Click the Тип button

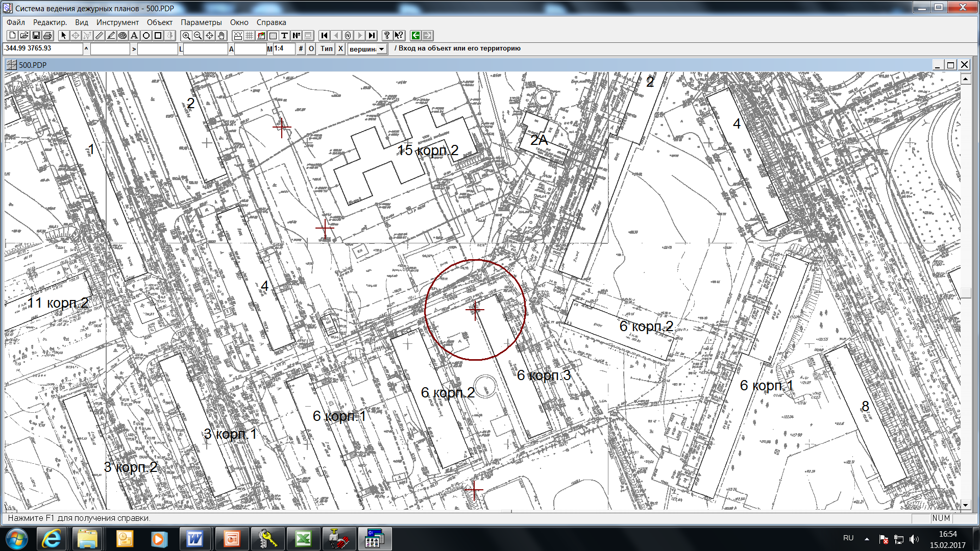point(327,49)
